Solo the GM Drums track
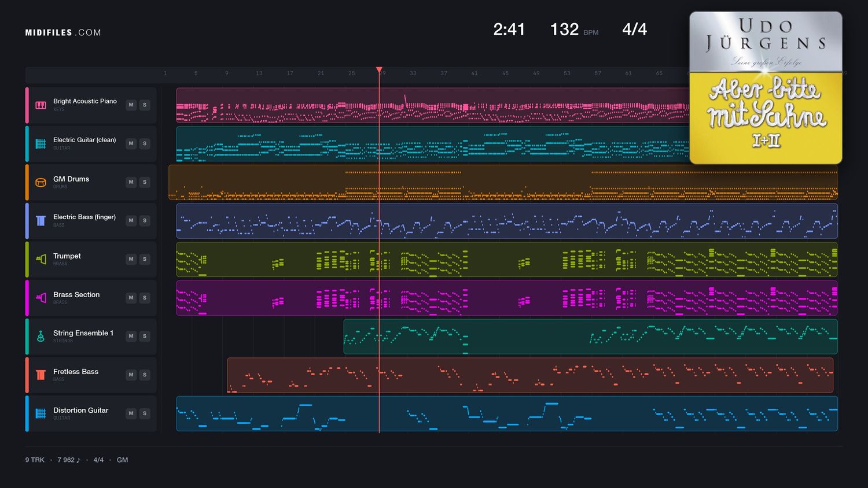The image size is (868, 488). point(145,182)
